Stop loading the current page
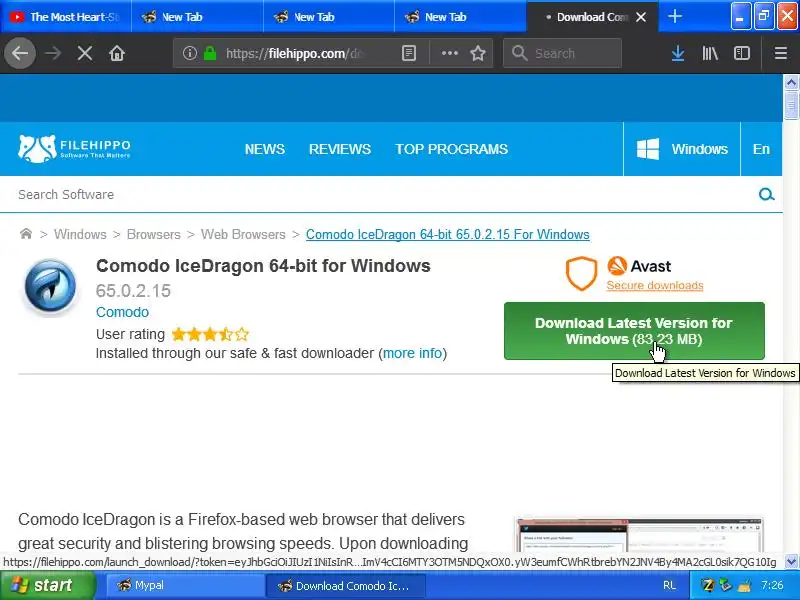The width and height of the screenshot is (800, 600). tap(85, 53)
